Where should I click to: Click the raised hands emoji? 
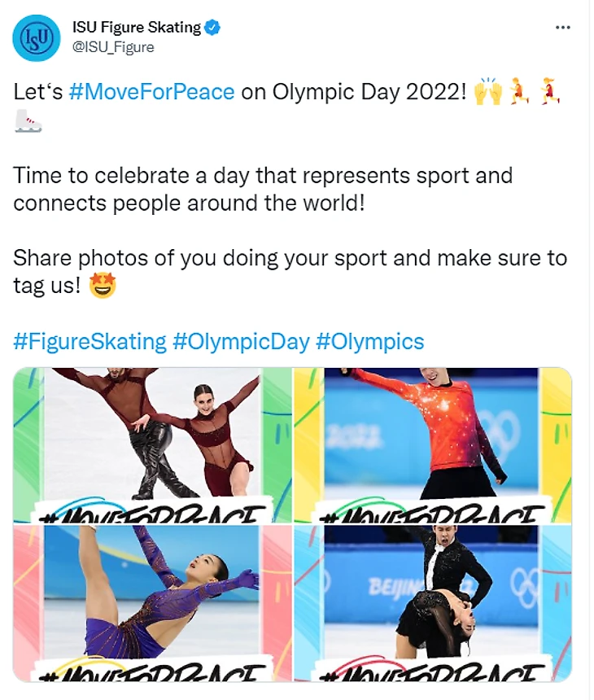pyautogui.click(x=487, y=92)
